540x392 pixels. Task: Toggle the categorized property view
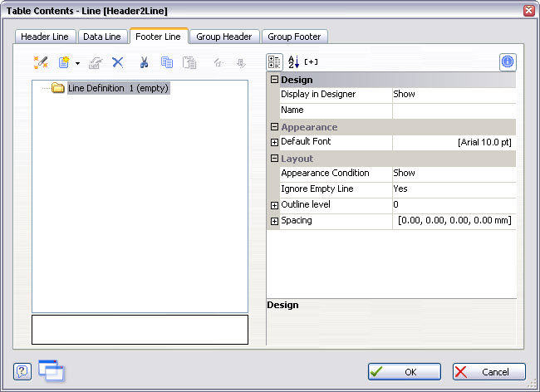coord(274,62)
